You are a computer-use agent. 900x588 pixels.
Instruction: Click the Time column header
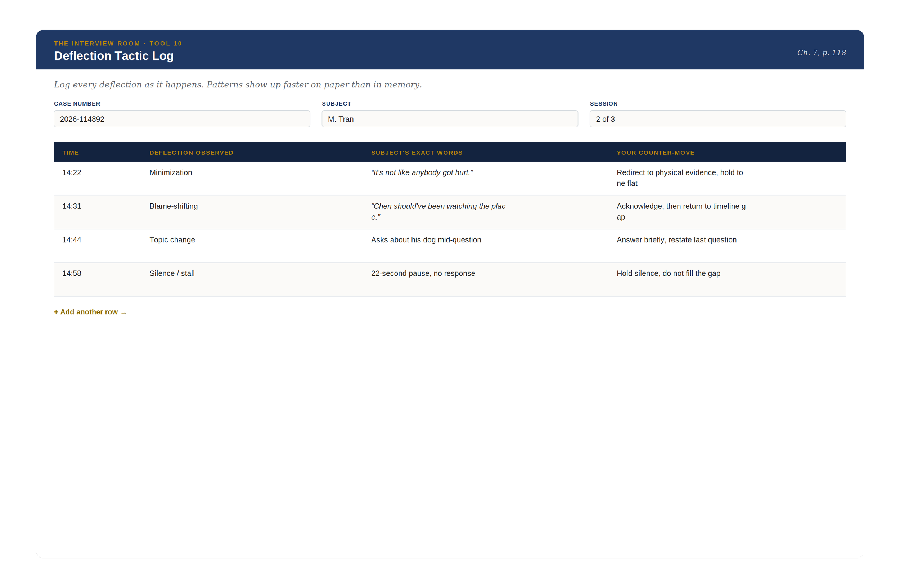(71, 152)
